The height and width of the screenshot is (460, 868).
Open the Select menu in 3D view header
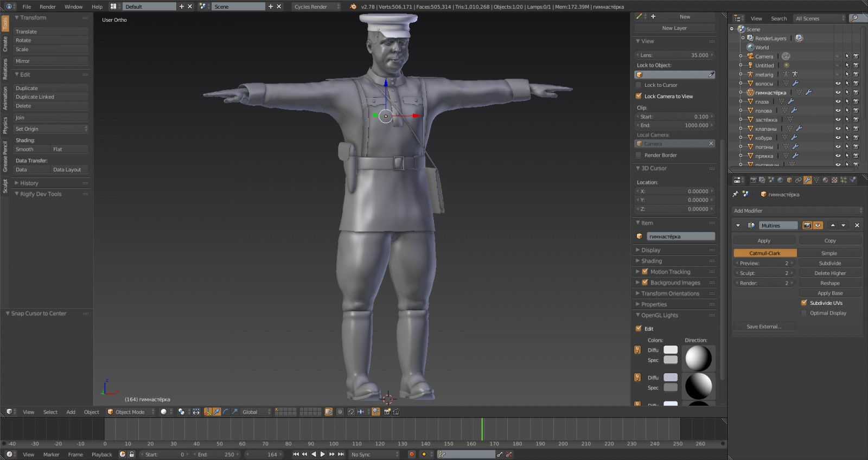(50, 412)
